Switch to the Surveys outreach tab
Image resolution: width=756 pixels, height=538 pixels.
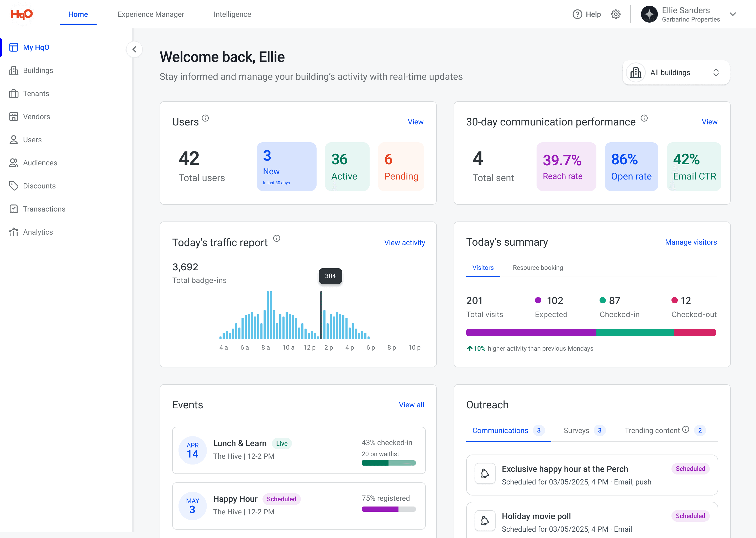(576, 430)
